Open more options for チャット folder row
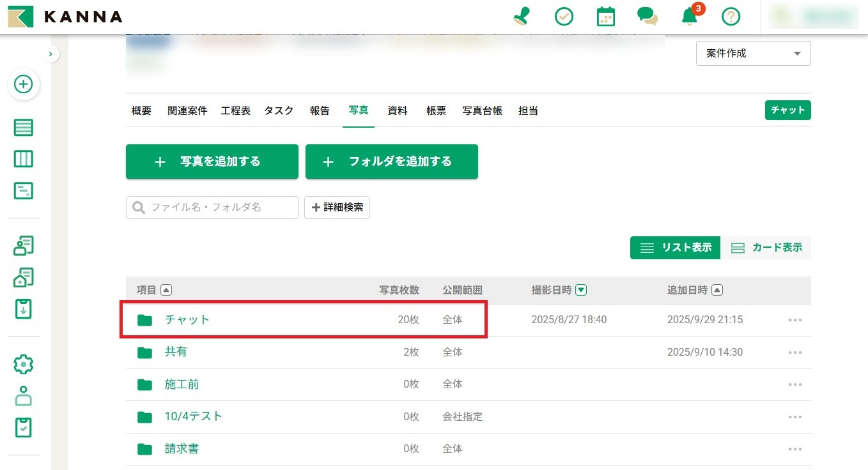The image size is (868, 470). click(x=794, y=320)
